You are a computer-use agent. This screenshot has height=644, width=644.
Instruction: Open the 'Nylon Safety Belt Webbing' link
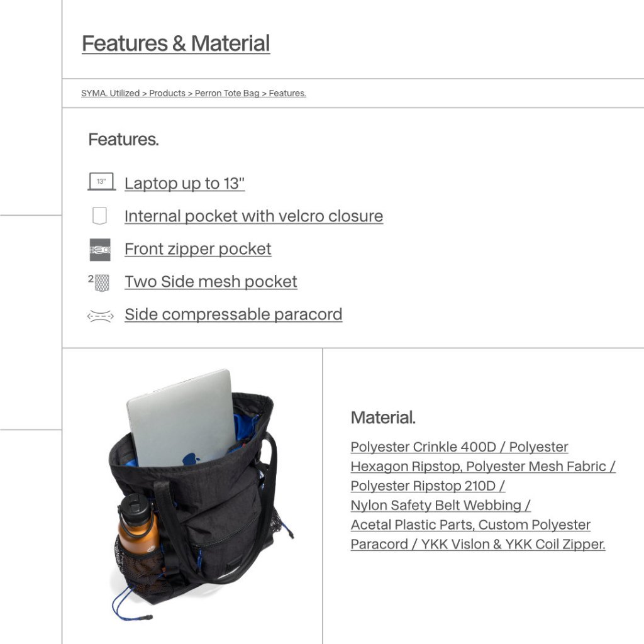440,505
